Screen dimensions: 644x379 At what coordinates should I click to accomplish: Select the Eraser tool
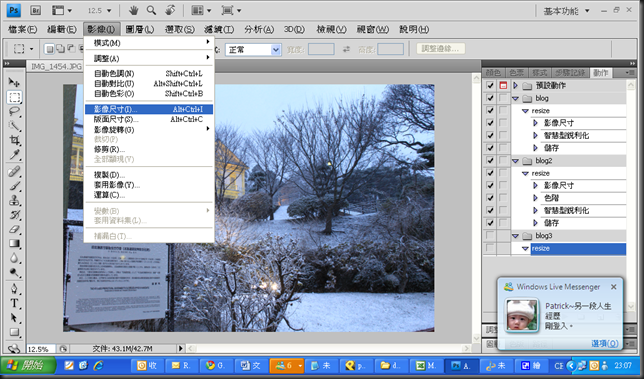14,229
